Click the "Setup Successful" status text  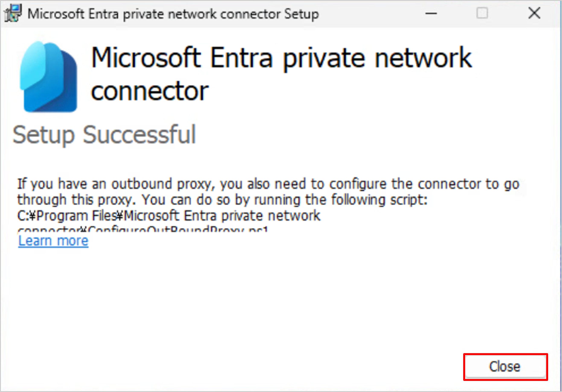pos(104,135)
